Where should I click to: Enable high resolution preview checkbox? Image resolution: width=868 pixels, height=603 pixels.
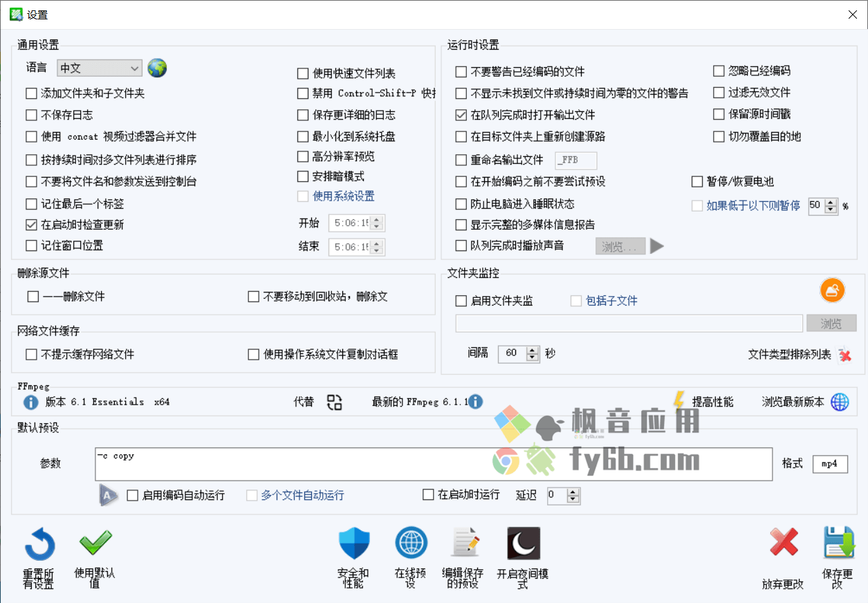click(303, 157)
